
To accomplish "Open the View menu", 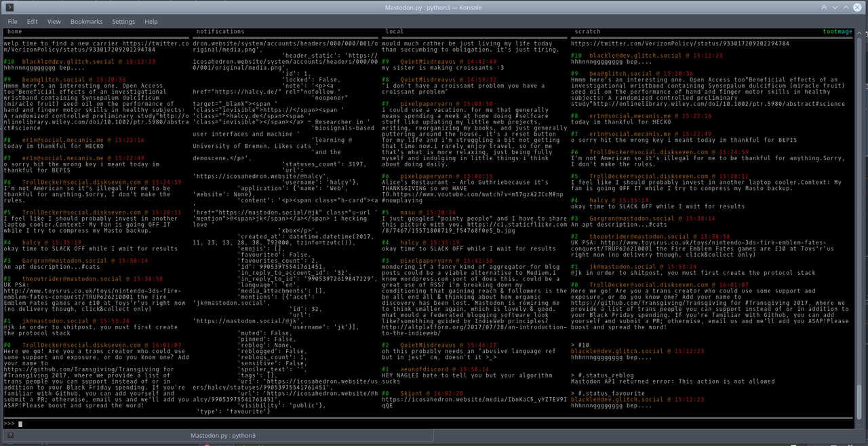I will click(x=54, y=22).
